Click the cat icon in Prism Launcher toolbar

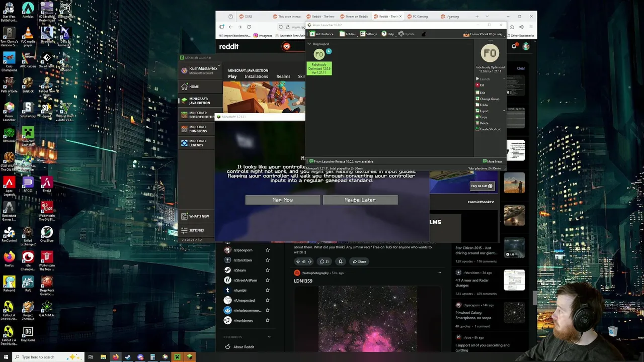[424, 34]
